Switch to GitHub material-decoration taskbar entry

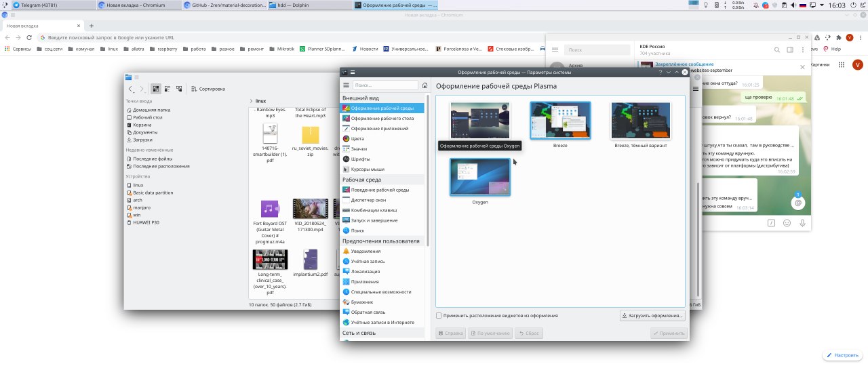(225, 5)
